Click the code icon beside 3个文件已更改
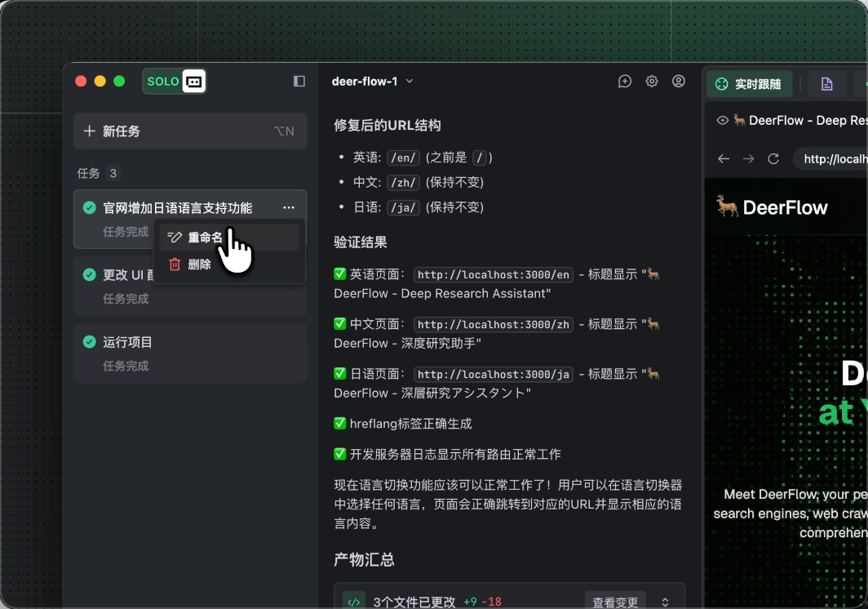The width and height of the screenshot is (868, 609). pyautogui.click(x=354, y=602)
